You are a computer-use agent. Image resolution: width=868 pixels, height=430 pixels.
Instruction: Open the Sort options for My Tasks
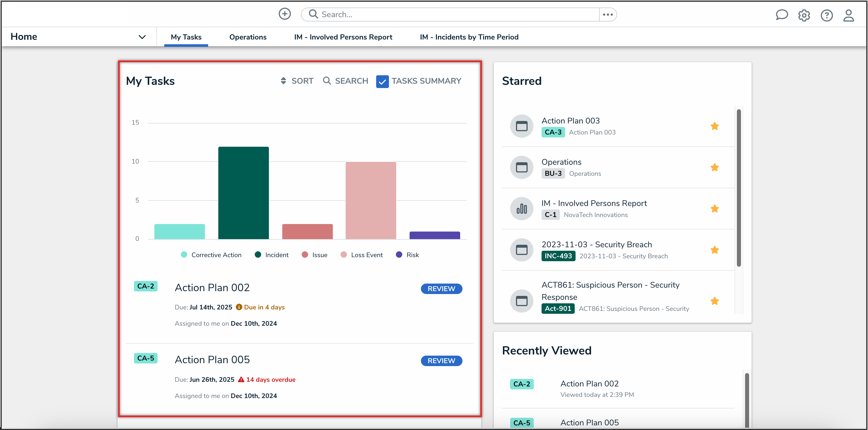[297, 81]
